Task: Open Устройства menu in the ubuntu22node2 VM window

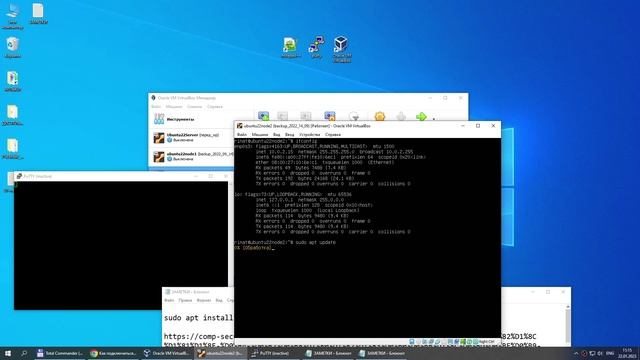Action: click(x=309, y=134)
